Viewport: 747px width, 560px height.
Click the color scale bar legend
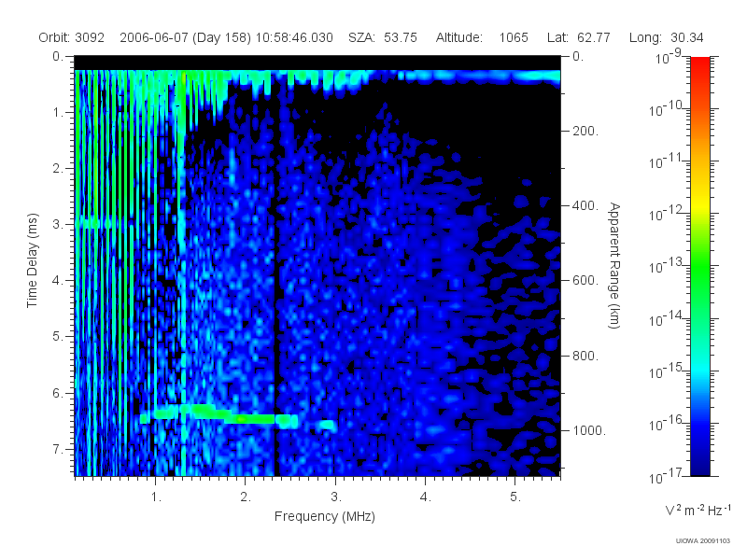[x=699, y=266]
